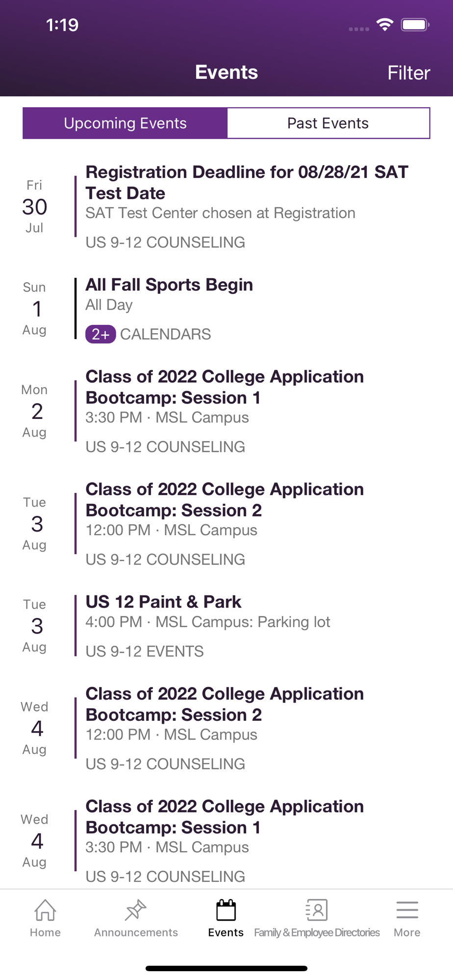Open the Filter options
453x980 pixels.
[x=408, y=73]
